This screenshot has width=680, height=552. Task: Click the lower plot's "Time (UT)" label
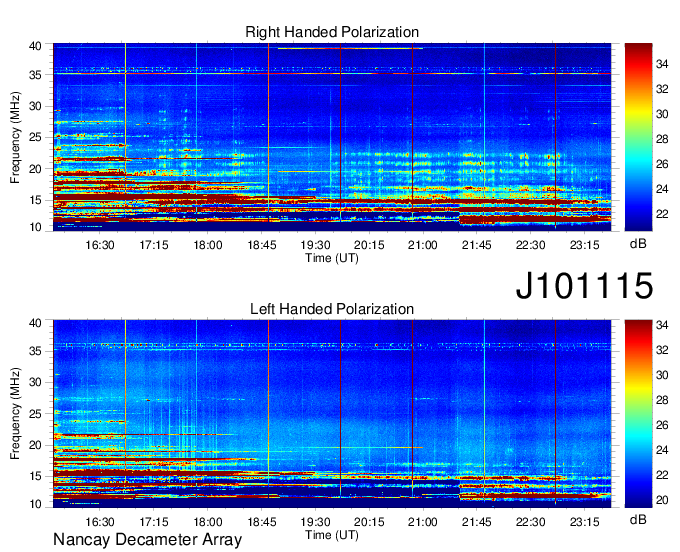[332, 535]
